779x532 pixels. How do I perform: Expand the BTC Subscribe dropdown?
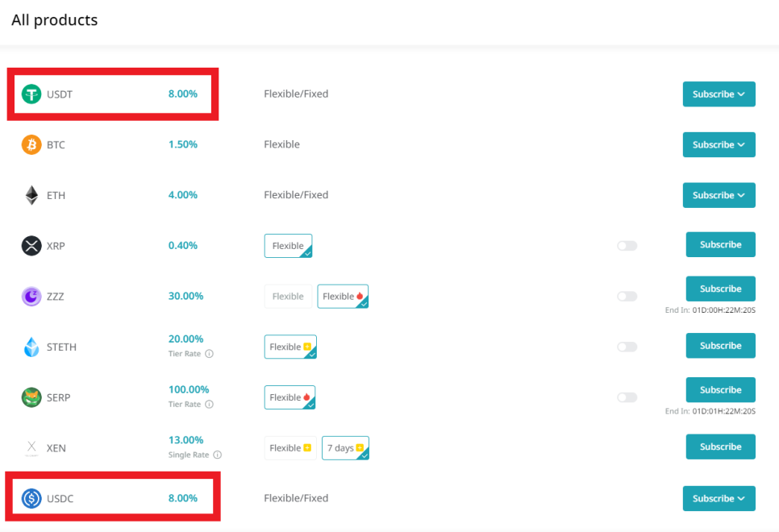[x=719, y=144]
